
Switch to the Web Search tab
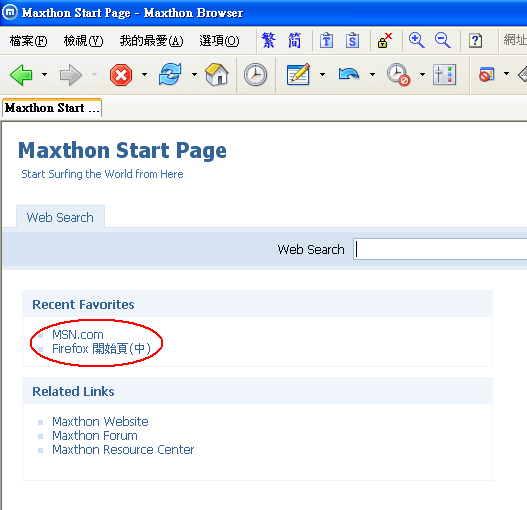coord(60,217)
